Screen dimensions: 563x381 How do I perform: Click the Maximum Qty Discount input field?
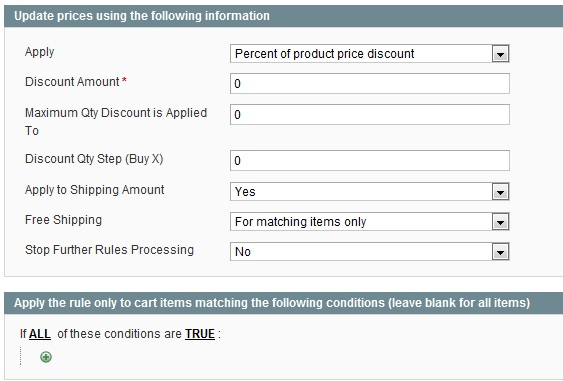point(369,115)
